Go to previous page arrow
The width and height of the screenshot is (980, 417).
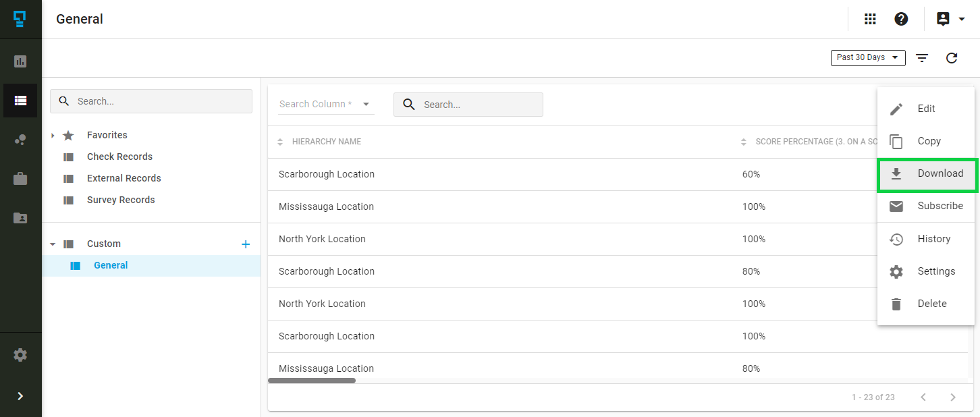pos(923,397)
